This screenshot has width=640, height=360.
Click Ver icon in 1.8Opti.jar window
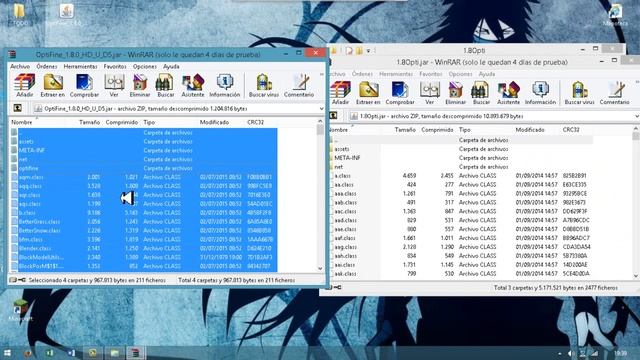point(429,93)
